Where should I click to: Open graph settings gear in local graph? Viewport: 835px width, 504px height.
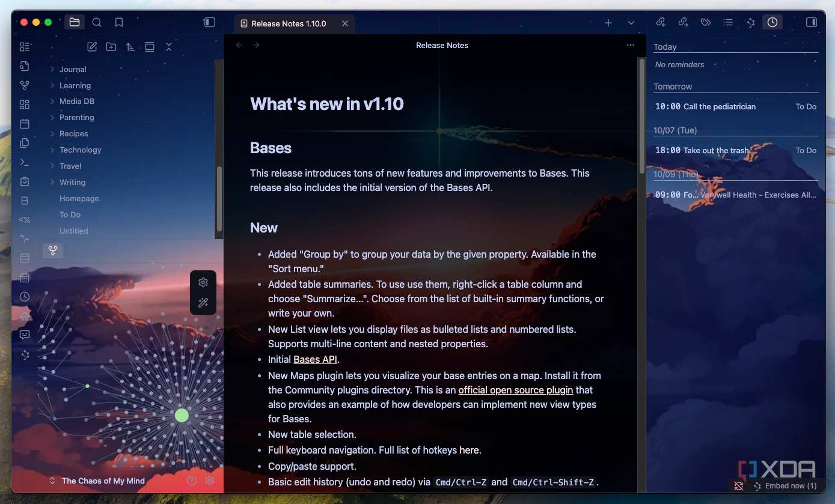tap(203, 282)
